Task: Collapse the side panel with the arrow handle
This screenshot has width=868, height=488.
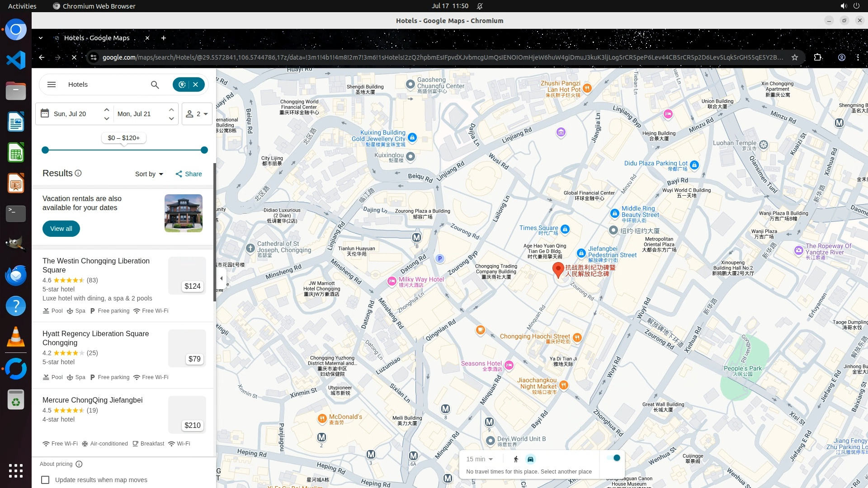Action: (221, 278)
